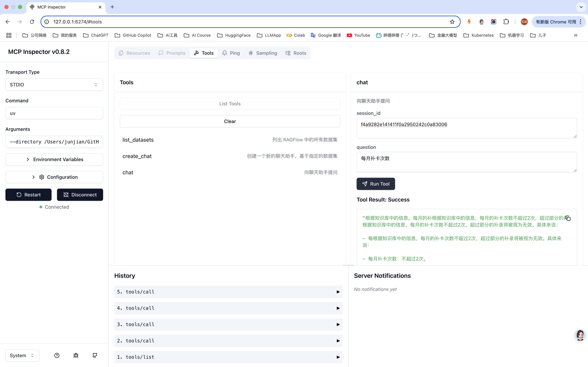Screen dimensions: 588x367
Task: Reload the page
Action: pyautogui.click(x=32, y=22)
